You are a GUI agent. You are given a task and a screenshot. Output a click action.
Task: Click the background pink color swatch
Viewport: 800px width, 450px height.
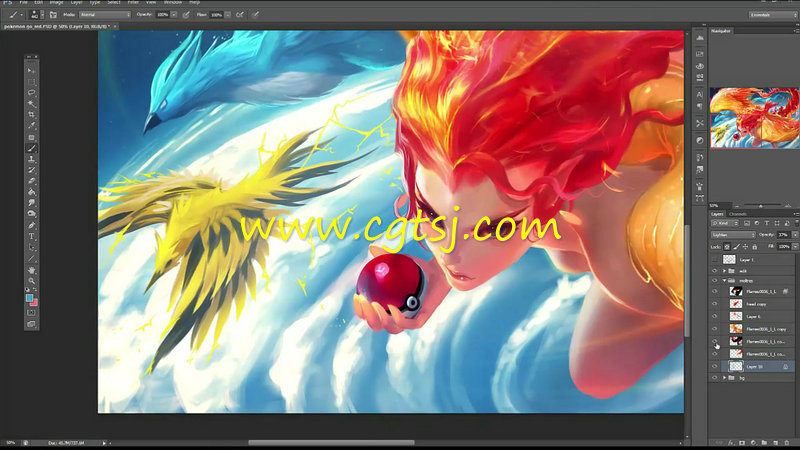coord(34,303)
